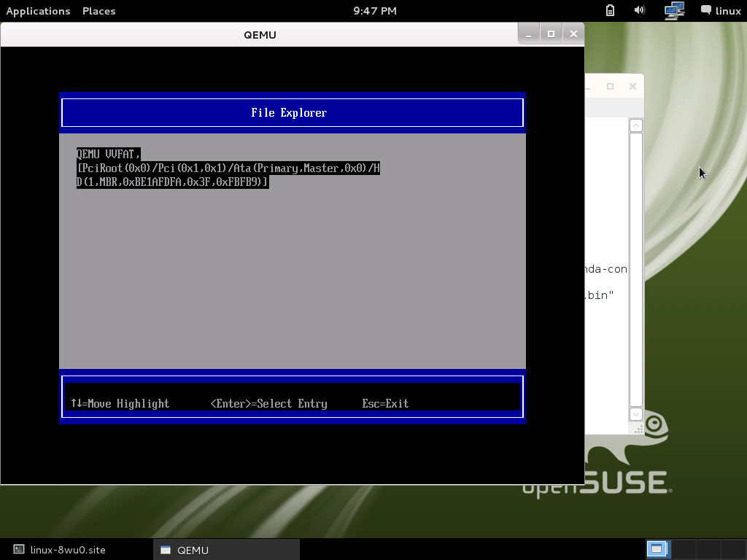Click the battery status icon
The height and width of the screenshot is (560, 747).
611,10
